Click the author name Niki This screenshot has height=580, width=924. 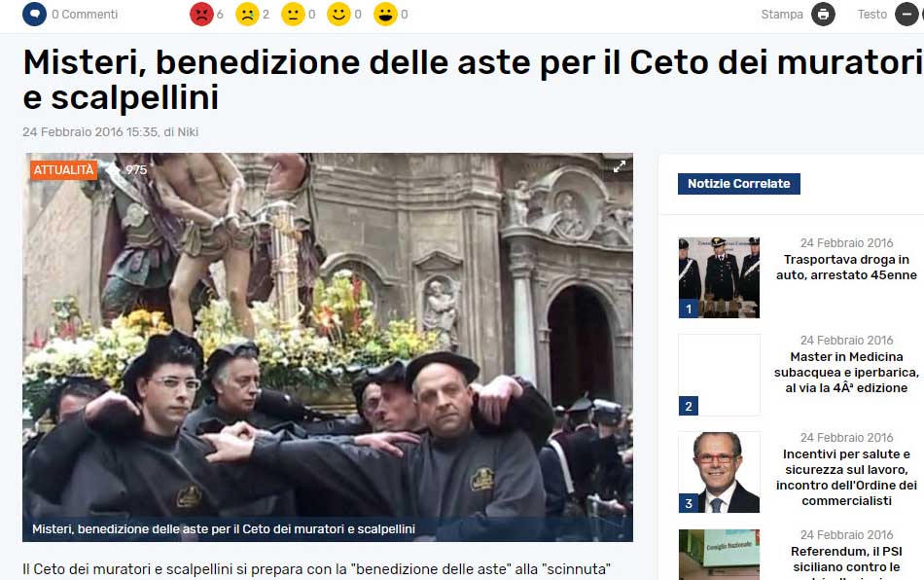tap(188, 132)
